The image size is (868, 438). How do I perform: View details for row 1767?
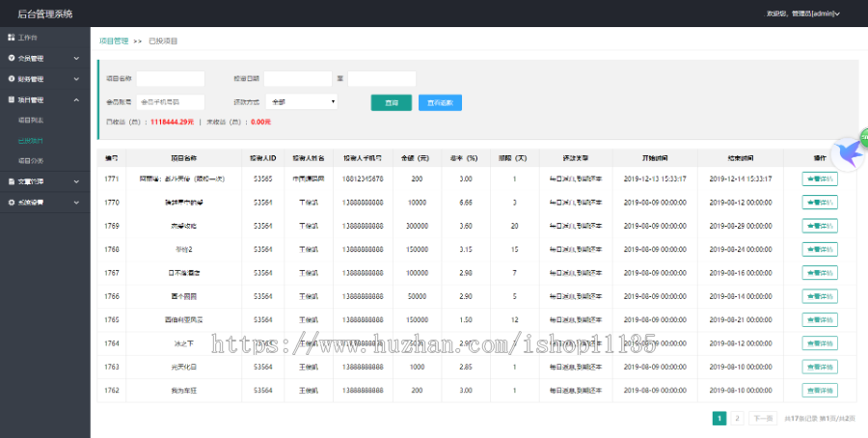pos(820,272)
